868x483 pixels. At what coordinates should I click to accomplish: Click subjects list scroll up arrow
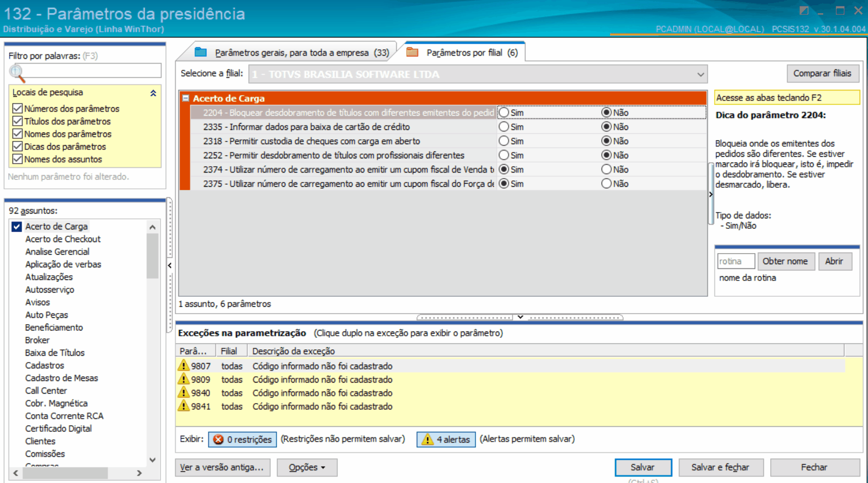tap(152, 227)
